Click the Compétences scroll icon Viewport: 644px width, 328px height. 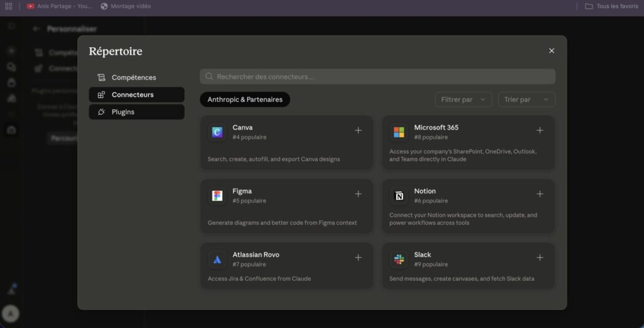[x=101, y=77]
